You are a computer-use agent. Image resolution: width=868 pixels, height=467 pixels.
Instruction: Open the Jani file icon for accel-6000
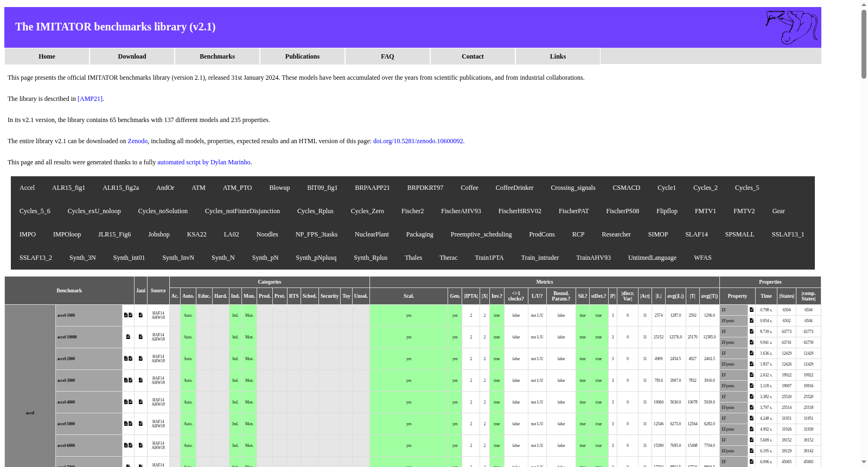click(x=141, y=445)
